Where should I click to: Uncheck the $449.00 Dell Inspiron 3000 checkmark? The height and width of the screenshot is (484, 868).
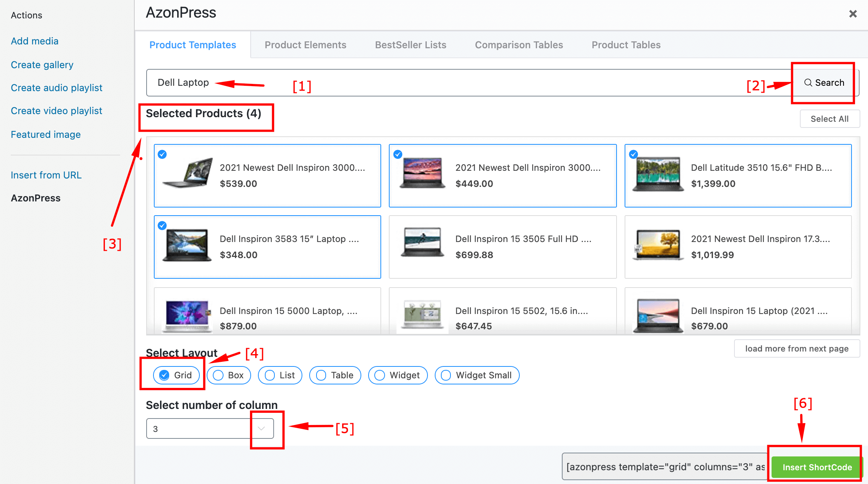(398, 154)
